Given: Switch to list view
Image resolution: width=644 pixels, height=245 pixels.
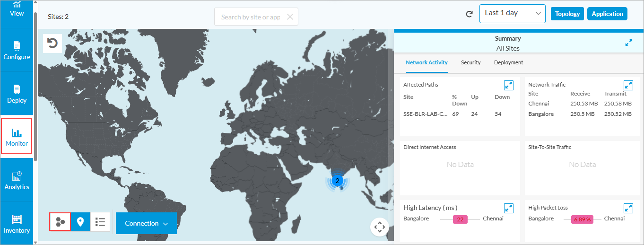Looking at the screenshot, I should click(100, 222).
